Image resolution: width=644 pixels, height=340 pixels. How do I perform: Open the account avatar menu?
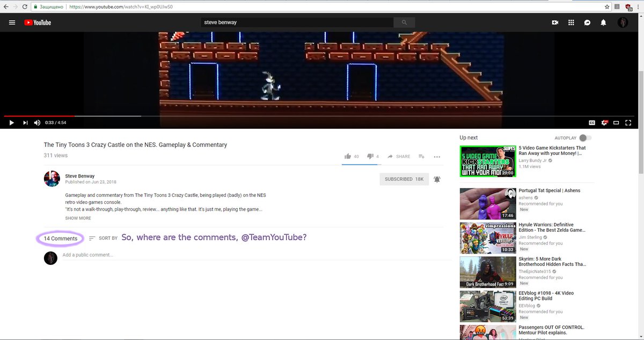tap(623, 23)
